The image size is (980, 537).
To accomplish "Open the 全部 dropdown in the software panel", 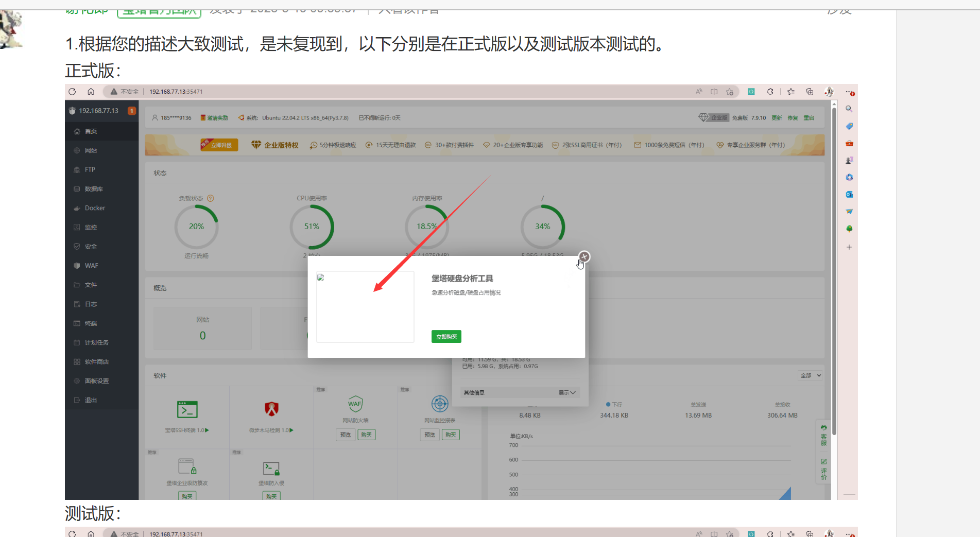I will click(x=811, y=376).
